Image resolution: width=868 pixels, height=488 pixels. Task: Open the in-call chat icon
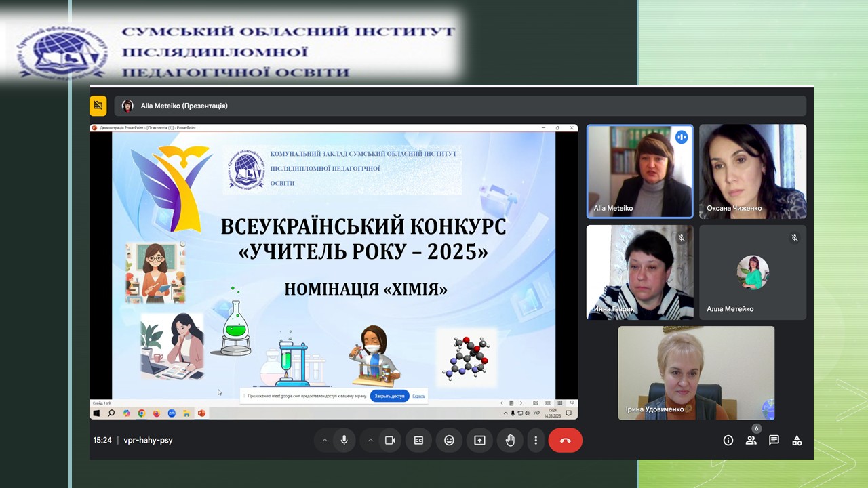[x=774, y=441]
